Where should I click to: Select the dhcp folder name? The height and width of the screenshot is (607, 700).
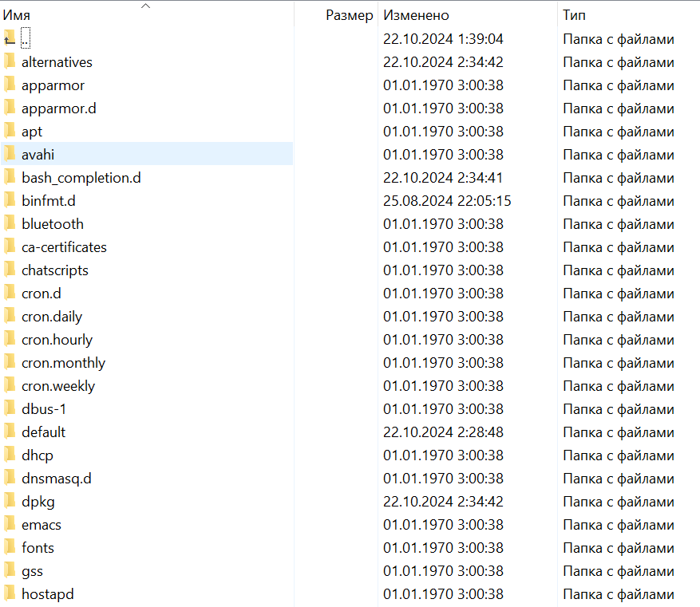click(x=37, y=456)
